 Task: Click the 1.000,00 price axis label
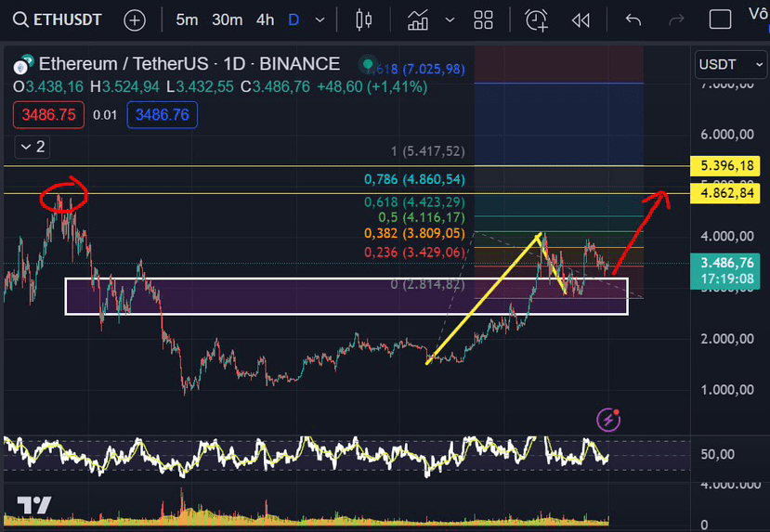coord(727,390)
